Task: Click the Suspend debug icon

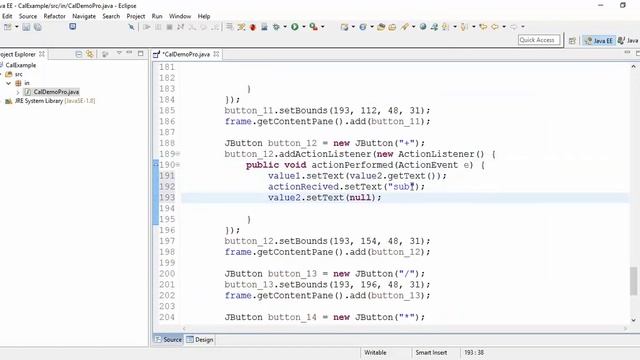Action: (158, 27)
